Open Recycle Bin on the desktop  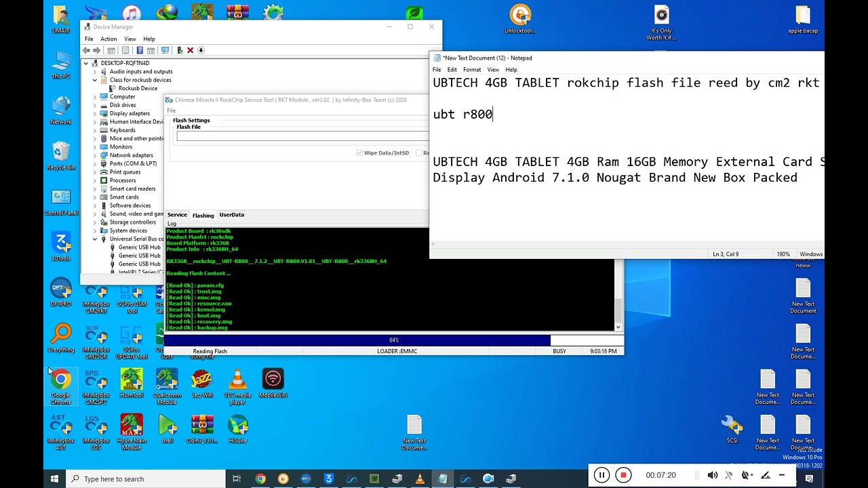[61, 156]
